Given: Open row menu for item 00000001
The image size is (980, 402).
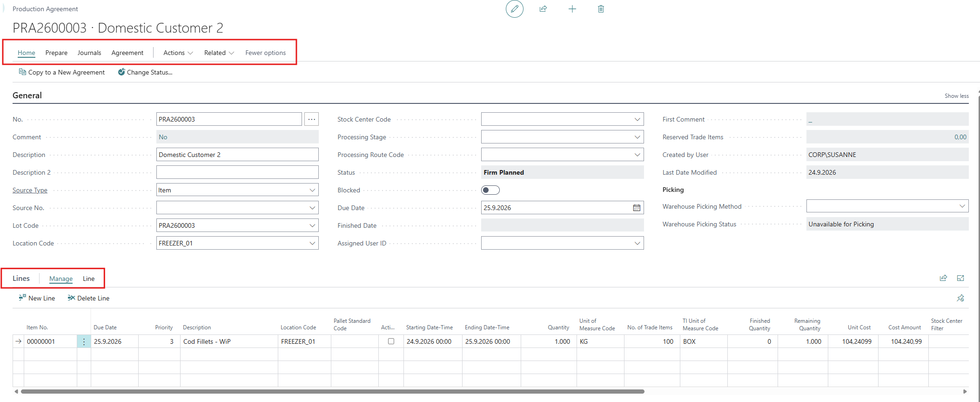Looking at the screenshot, I should [84, 341].
